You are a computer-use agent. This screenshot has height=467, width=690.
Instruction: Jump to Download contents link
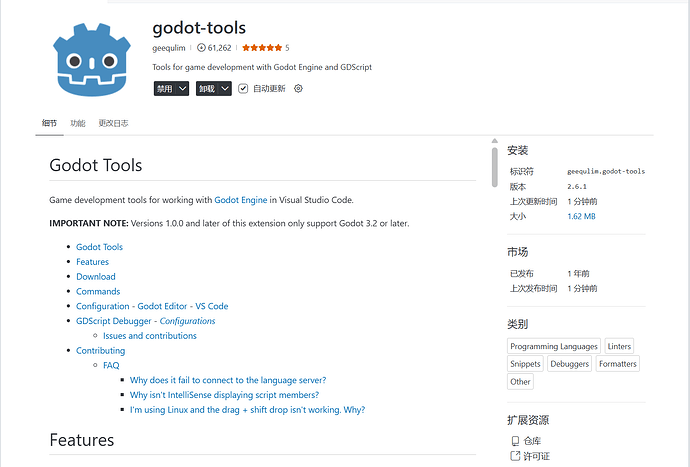tap(96, 276)
